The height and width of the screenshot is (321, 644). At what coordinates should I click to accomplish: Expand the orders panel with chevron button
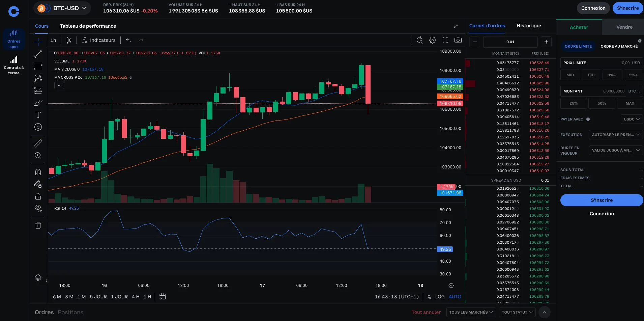545,312
